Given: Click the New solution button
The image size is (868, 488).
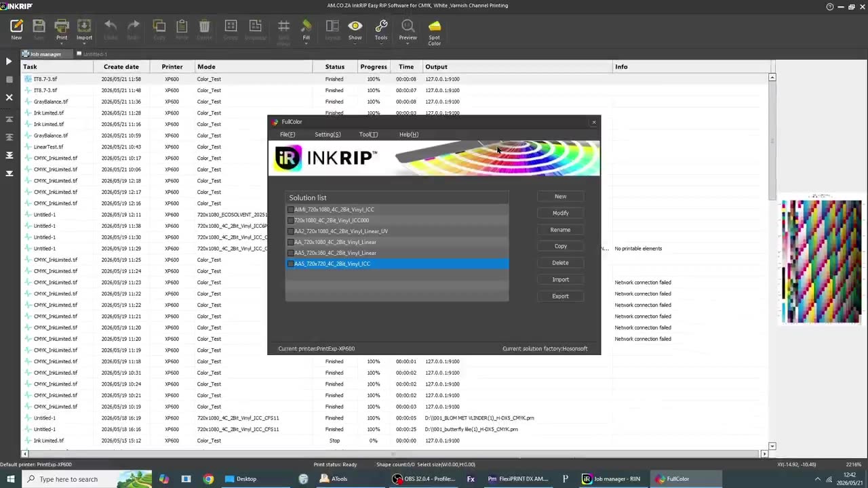Looking at the screenshot, I should [x=560, y=197].
